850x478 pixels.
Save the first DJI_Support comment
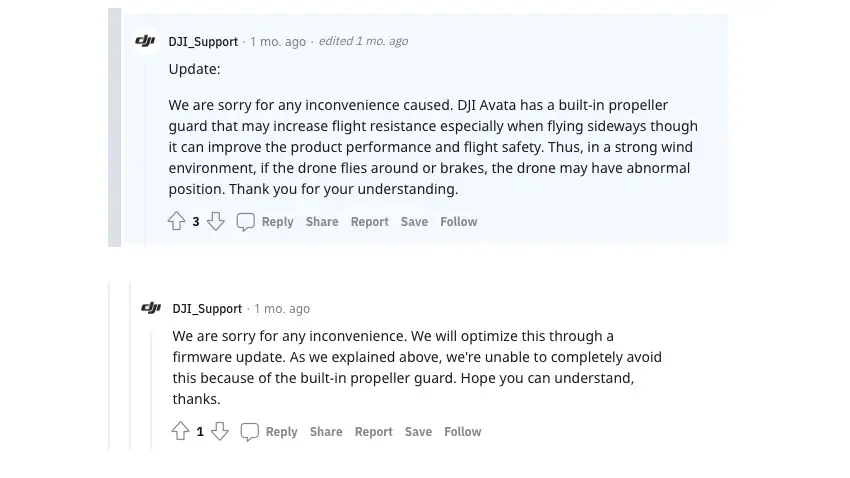(x=414, y=222)
